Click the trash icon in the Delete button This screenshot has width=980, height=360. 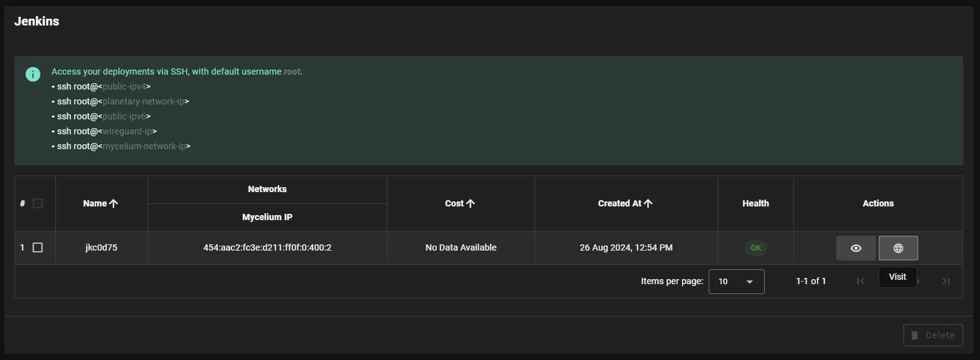(x=914, y=335)
